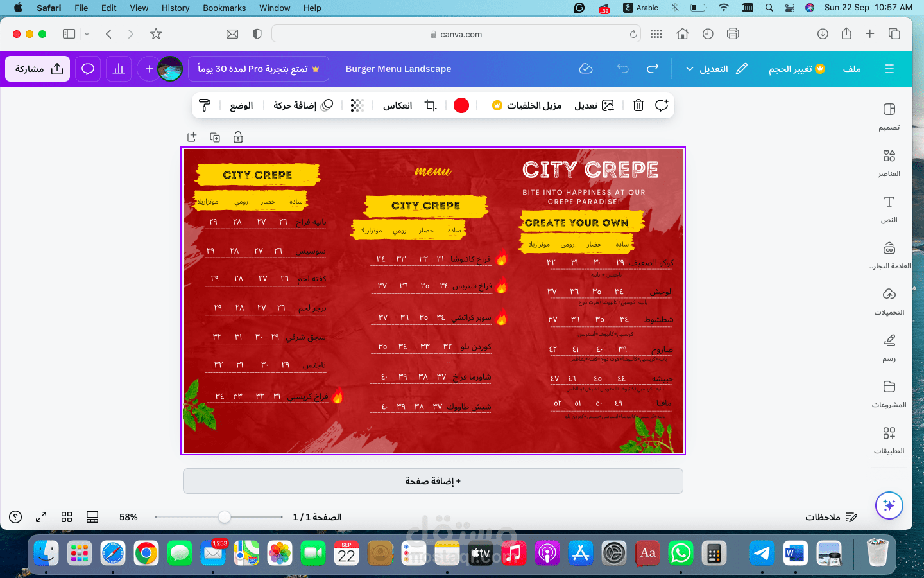Click the Flip (انعكاس) button
Screen dimensions: 924x578
tap(397, 105)
